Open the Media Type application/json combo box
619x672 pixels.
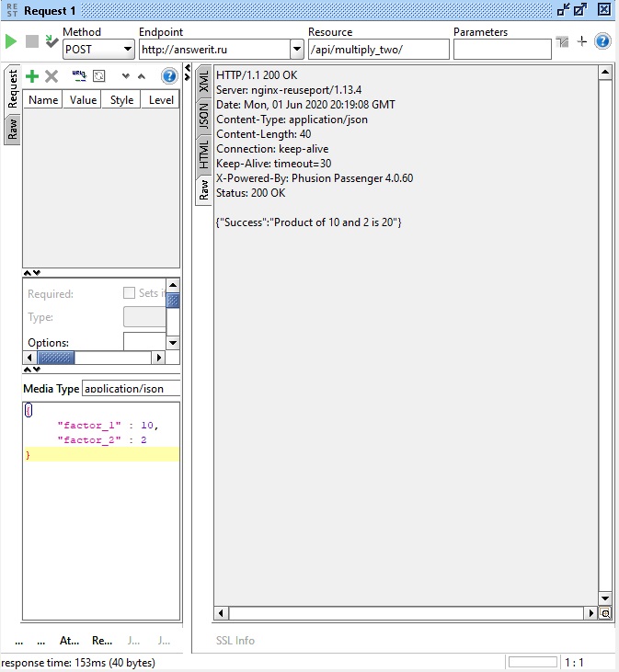[132, 388]
